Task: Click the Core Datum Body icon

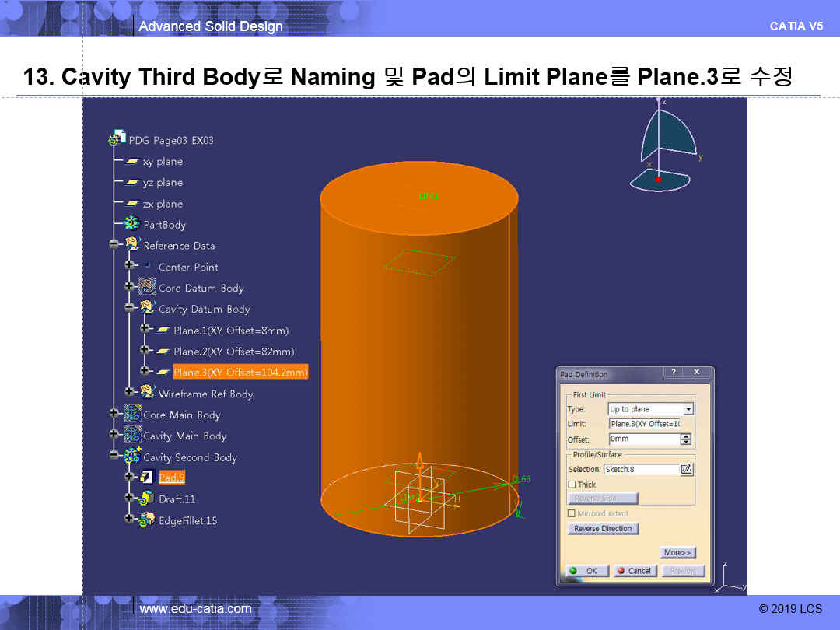Action: (147, 288)
